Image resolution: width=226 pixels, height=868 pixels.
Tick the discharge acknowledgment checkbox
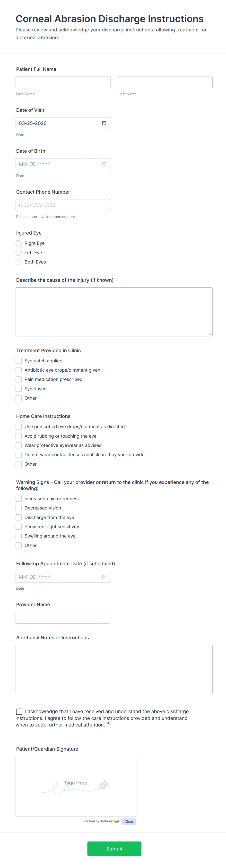(19, 712)
